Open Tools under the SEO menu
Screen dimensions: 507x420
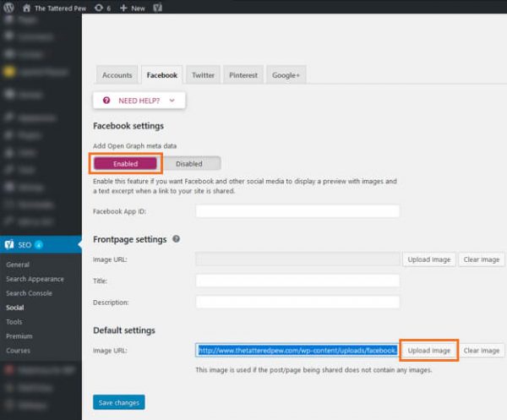point(14,322)
